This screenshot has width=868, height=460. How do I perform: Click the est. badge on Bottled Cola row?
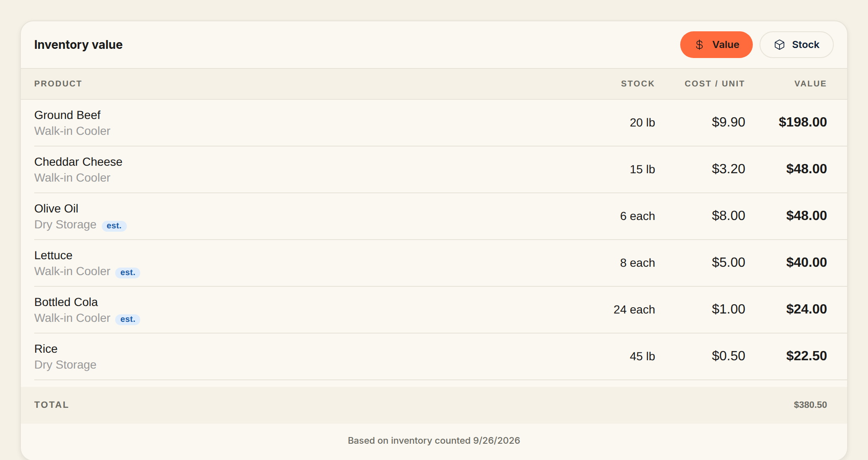(x=128, y=319)
